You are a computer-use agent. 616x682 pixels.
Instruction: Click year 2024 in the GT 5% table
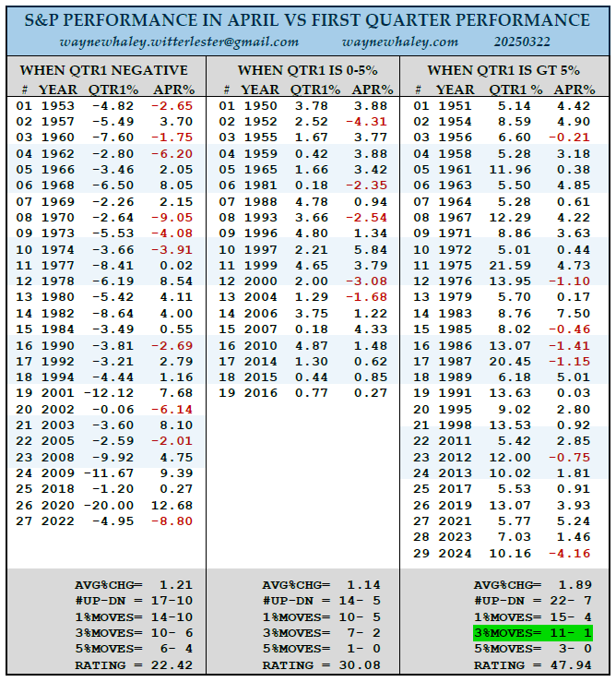pyautogui.click(x=455, y=553)
